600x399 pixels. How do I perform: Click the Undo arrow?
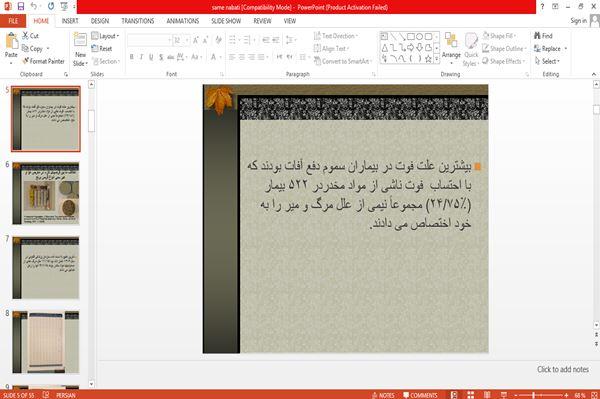(34, 6)
